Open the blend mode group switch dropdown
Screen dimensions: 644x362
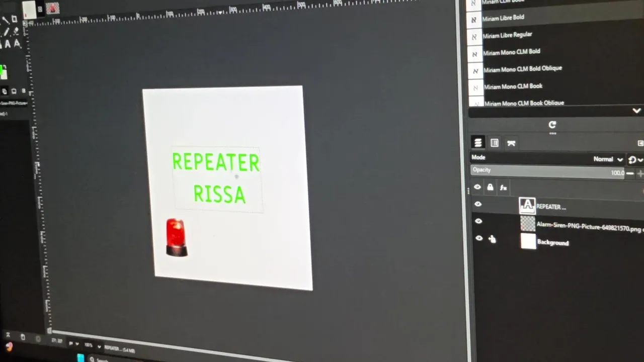(635, 160)
